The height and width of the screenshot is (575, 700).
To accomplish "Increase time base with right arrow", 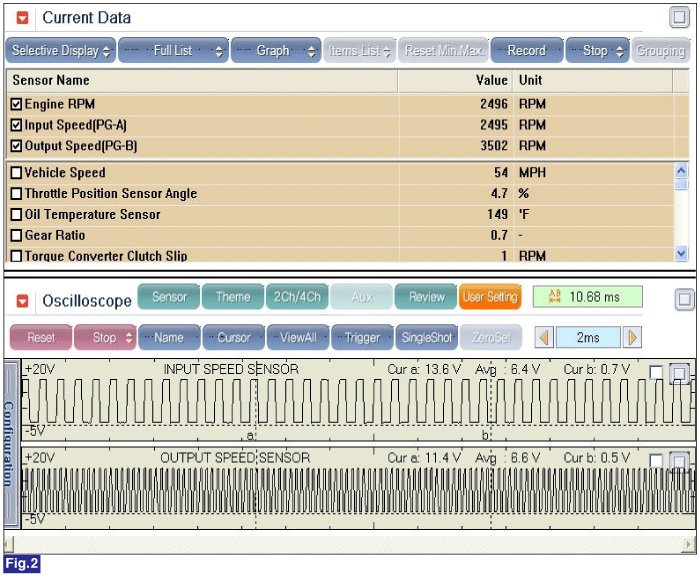I will click(633, 338).
